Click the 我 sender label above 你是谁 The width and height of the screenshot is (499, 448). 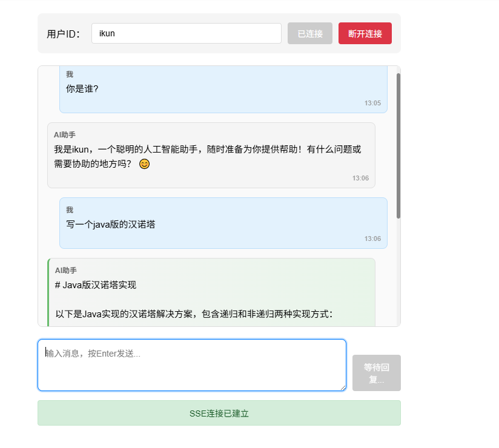pyautogui.click(x=70, y=74)
